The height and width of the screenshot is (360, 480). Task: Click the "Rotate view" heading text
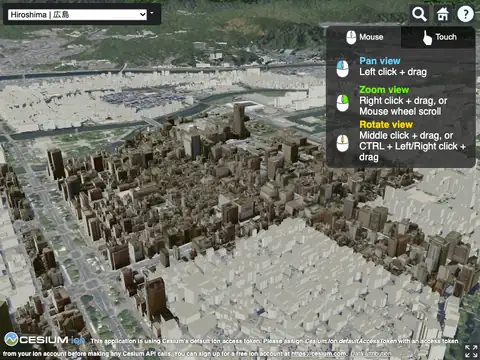point(386,124)
